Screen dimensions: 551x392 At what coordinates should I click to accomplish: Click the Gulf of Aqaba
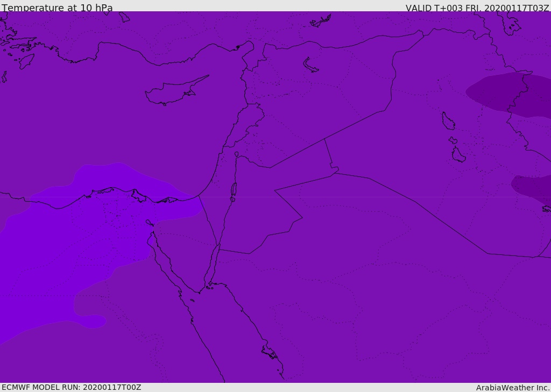pos(214,263)
